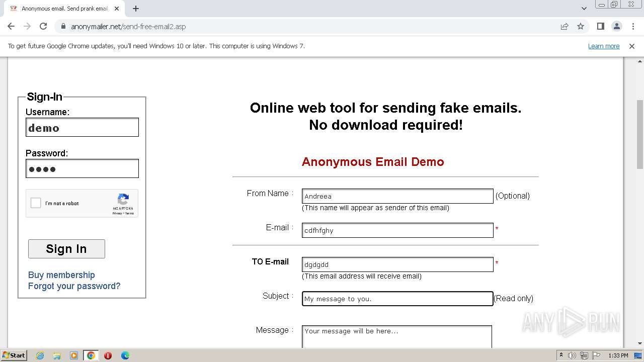Click the address bar URL

[x=128, y=27]
